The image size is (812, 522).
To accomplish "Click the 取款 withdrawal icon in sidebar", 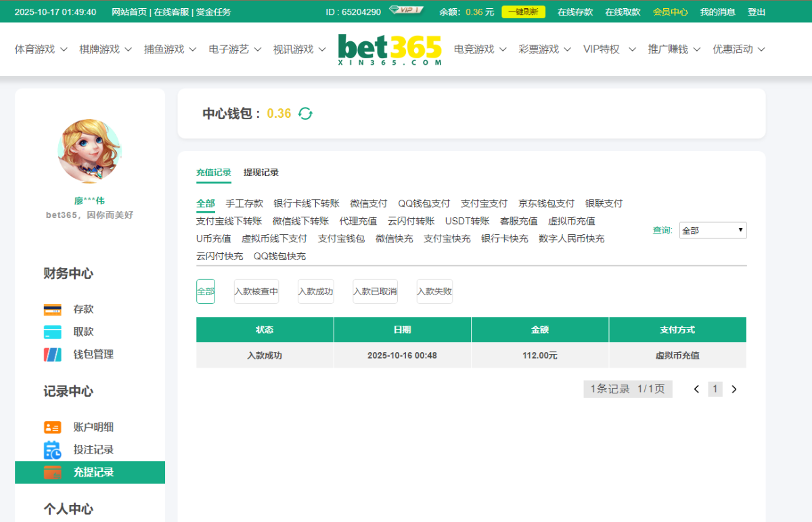I will point(53,332).
